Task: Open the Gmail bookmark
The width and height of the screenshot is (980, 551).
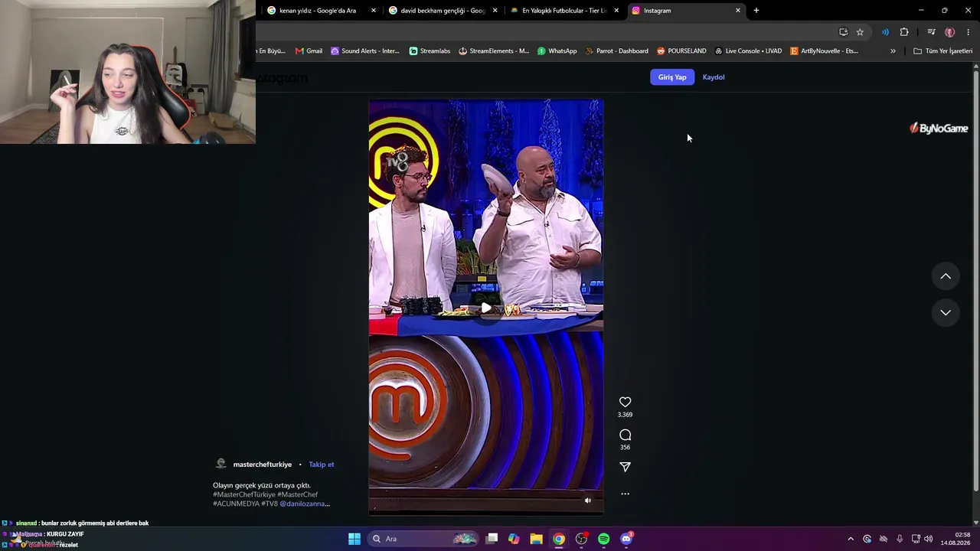Action: click(309, 51)
